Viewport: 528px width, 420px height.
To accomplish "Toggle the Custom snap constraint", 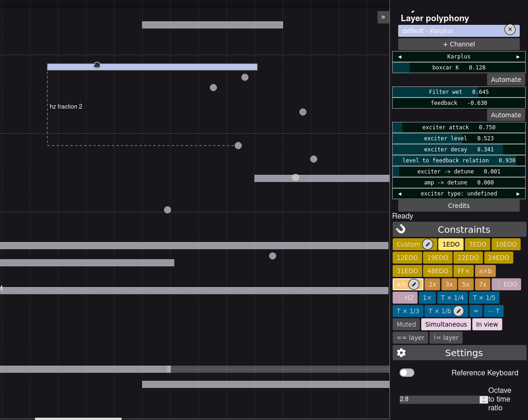I will coord(408,244).
